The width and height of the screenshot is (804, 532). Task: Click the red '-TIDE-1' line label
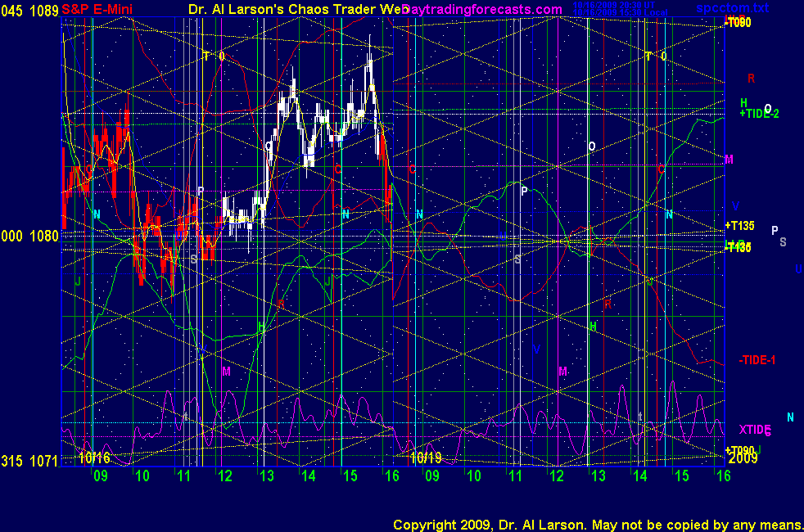click(x=757, y=360)
